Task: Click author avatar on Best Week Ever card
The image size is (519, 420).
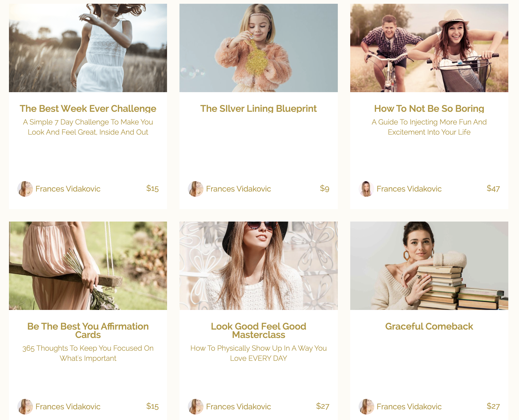Action: click(x=25, y=189)
